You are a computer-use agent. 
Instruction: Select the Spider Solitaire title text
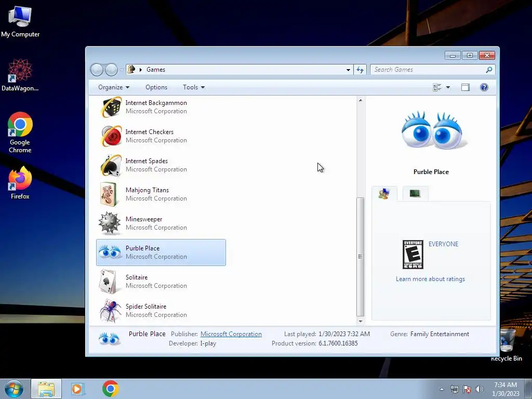pyautogui.click(x=146, y=307)
